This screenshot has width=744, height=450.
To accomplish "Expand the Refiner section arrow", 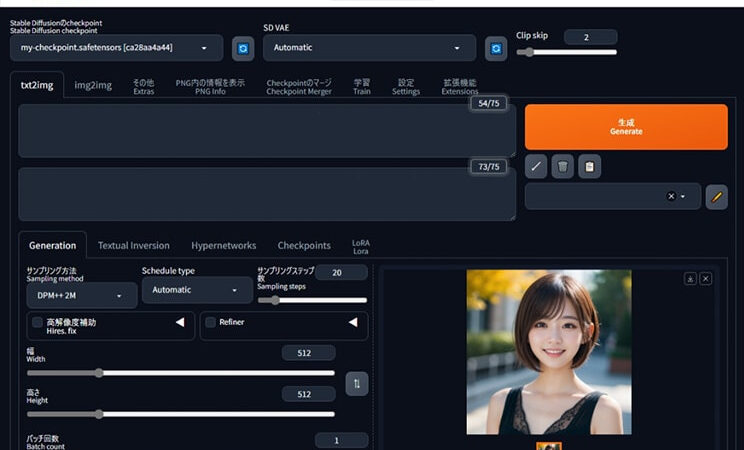I will tap(353, 322).
